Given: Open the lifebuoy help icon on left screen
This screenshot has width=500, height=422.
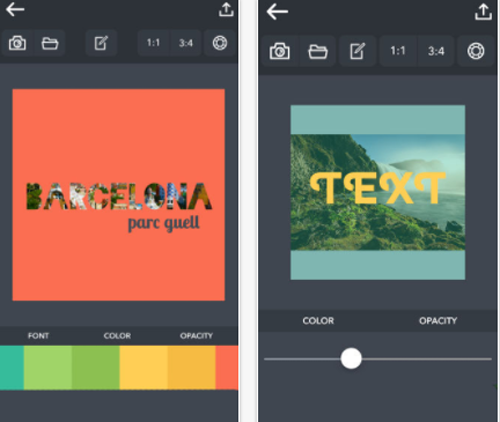Looking at the screenshot, I should (x=220, y=43).
